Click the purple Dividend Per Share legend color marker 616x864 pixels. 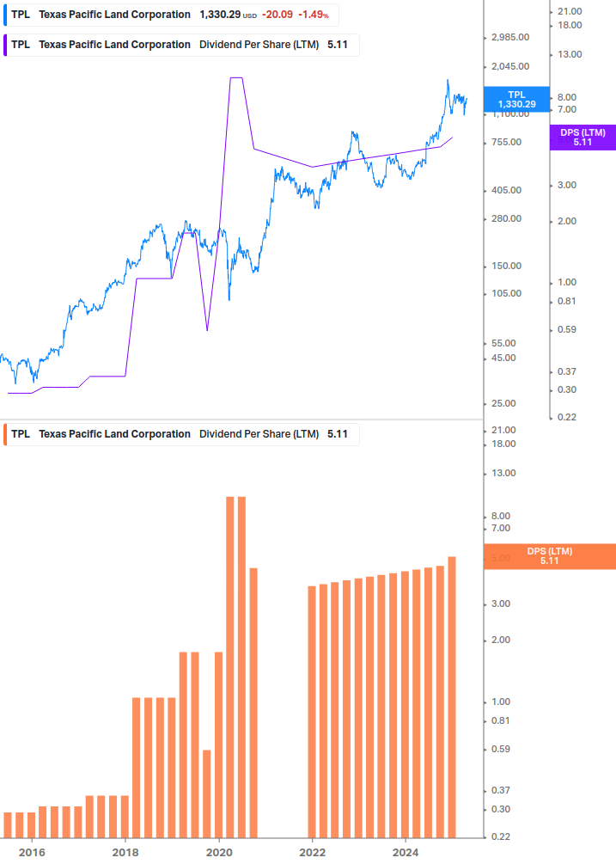coord(5,46)
